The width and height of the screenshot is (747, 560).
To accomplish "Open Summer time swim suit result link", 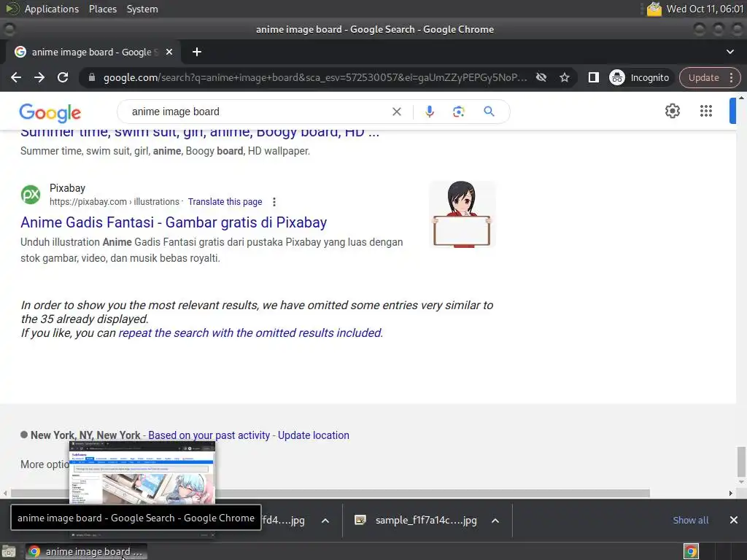I will point(200,133).
